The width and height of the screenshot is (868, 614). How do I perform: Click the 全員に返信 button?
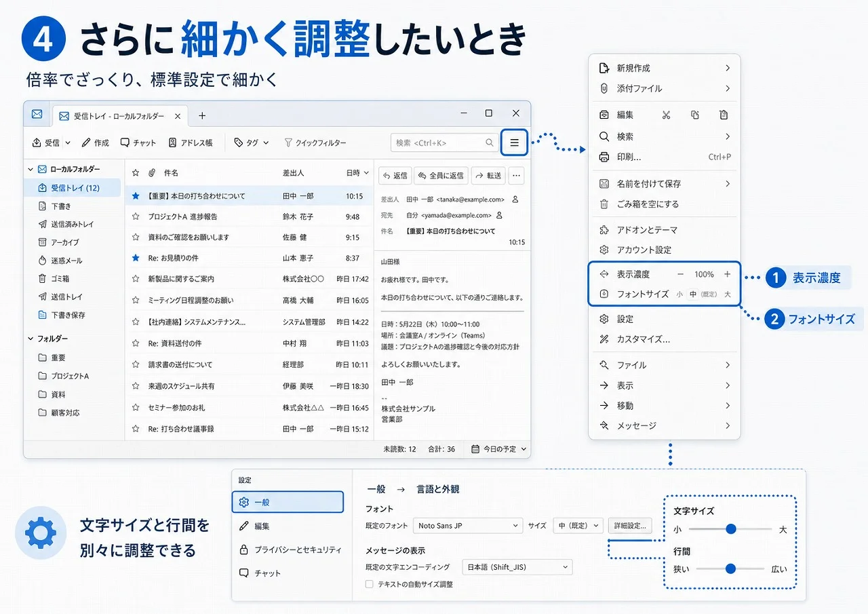pyautogui.click(x=441, y=176)
